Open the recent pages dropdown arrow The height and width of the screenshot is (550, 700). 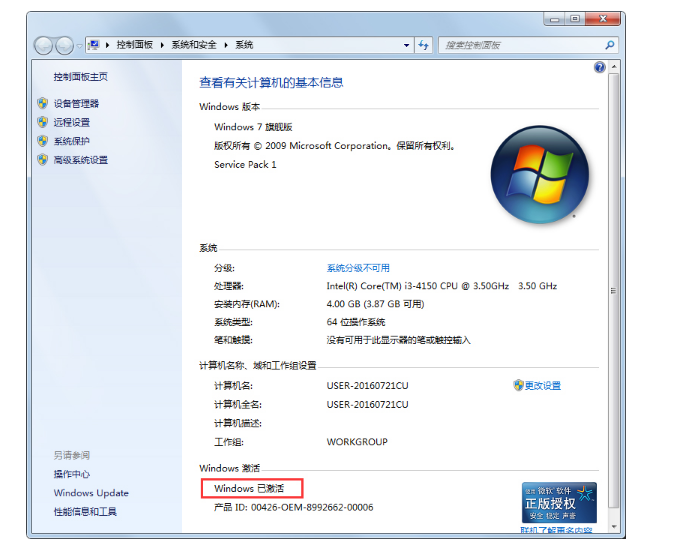[79, 46]
